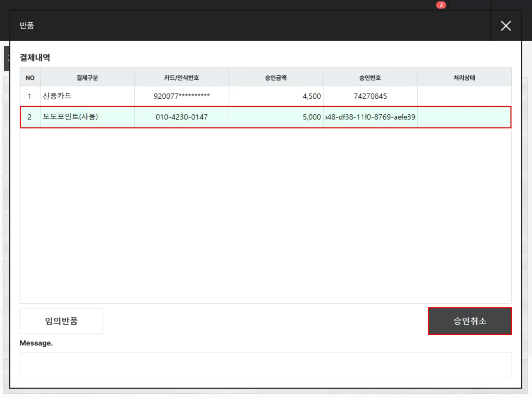Click approval number 74270845 cell
The image size is (532, 398).
[370, 96]
